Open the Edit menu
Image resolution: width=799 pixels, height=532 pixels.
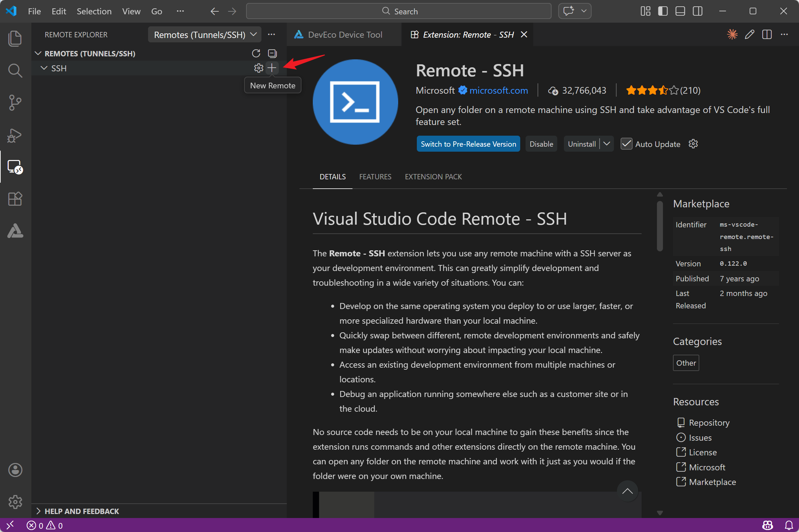coord(59,11)
